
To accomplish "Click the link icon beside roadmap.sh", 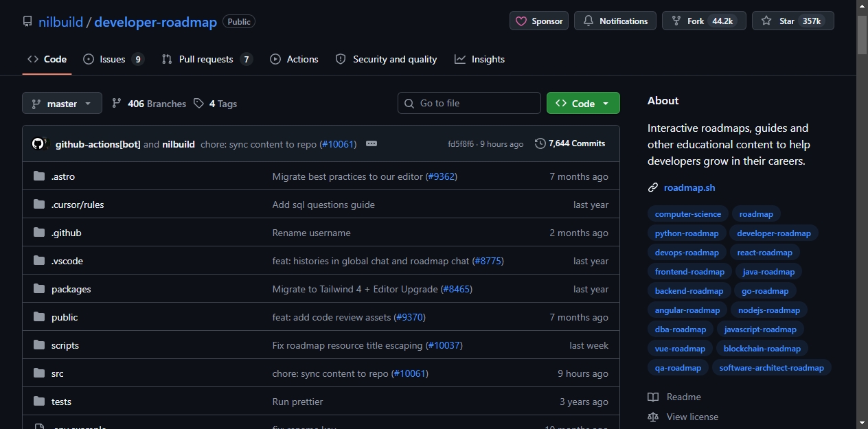I will pos(653,187).
